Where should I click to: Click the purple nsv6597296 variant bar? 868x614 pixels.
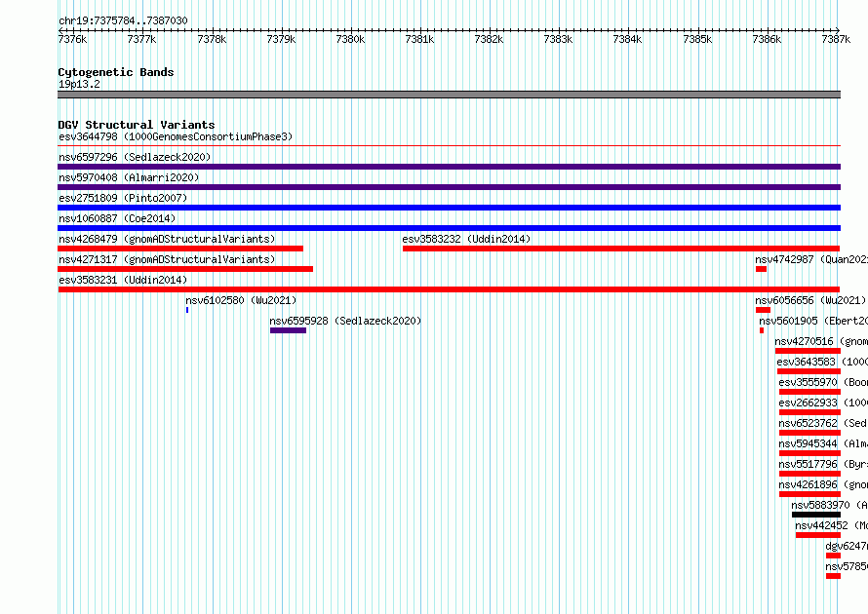pos(449,167)
